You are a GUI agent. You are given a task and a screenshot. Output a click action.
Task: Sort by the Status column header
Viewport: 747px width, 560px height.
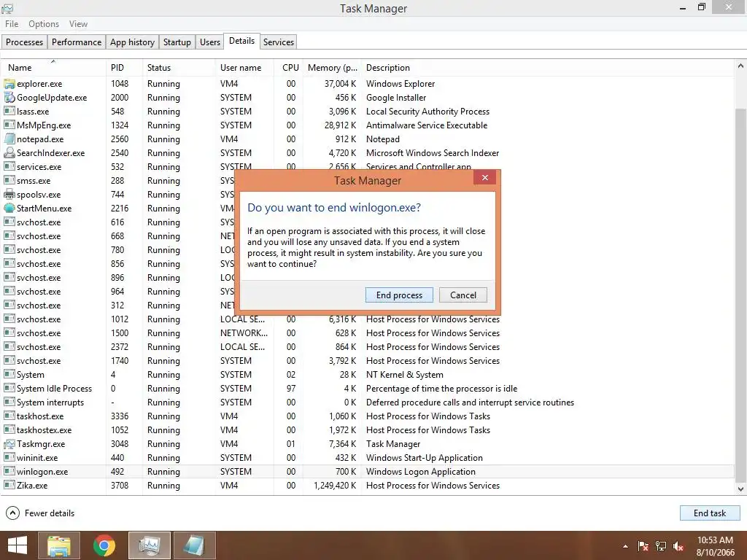[179, 68]
